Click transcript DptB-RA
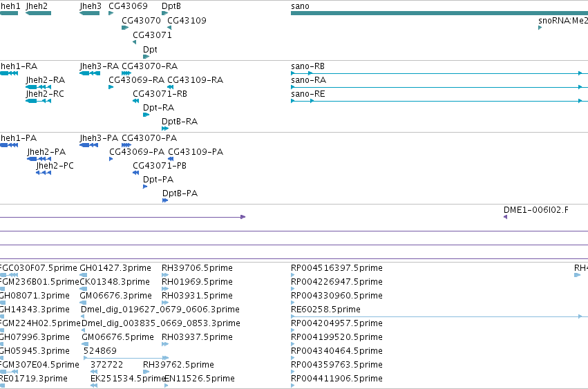The width and height of the screenshot is (588, 389). pyautogui.click(x=180, y=122)
